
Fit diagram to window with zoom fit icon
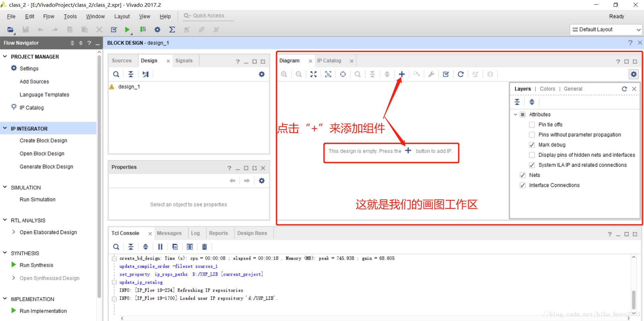coord(313,74)
